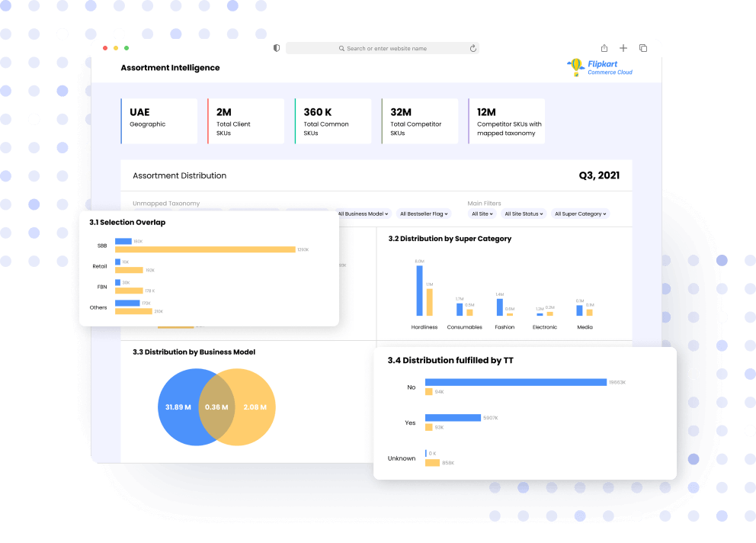Select the UAE Geographic card
This screenshot has width=756, height=543.
[x=159, y=120]
